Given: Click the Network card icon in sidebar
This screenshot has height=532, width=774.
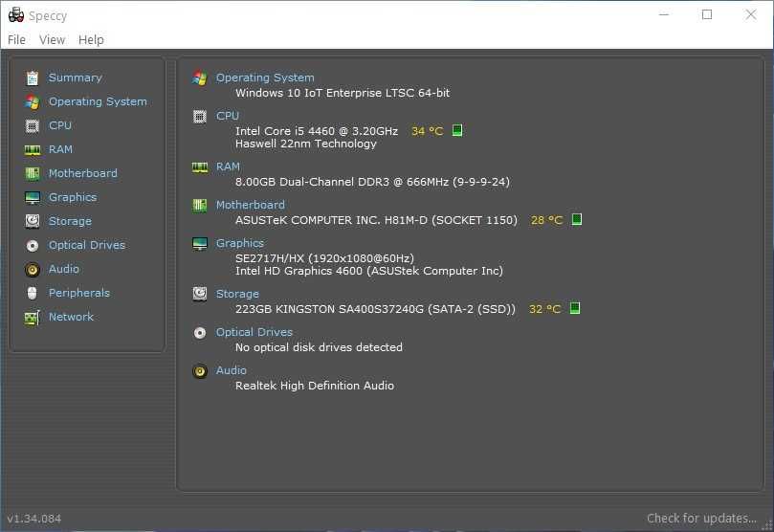Looking at the screenshot, I should coord(33,318).
